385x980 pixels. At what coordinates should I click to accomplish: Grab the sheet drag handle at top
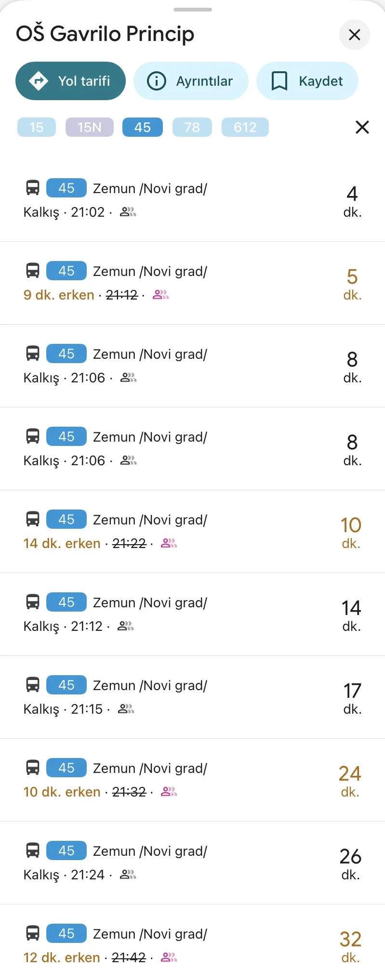(x=193, y=10)
